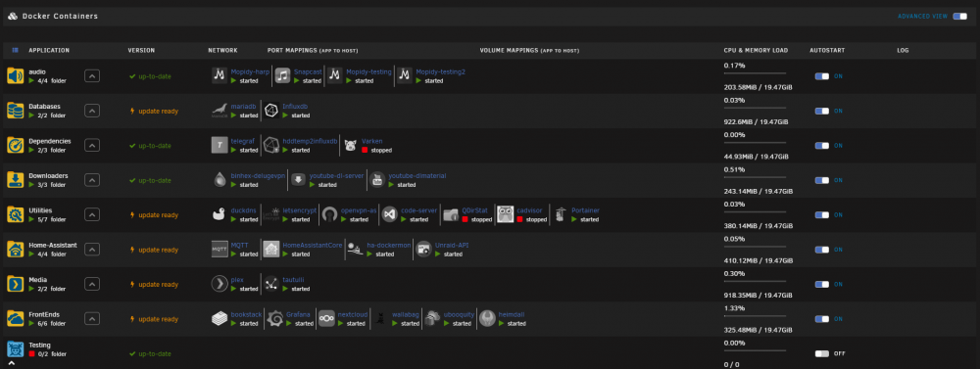Open the youtube-dl-server container icon
This screenshot has height=369, width=980.
point(298,180)
